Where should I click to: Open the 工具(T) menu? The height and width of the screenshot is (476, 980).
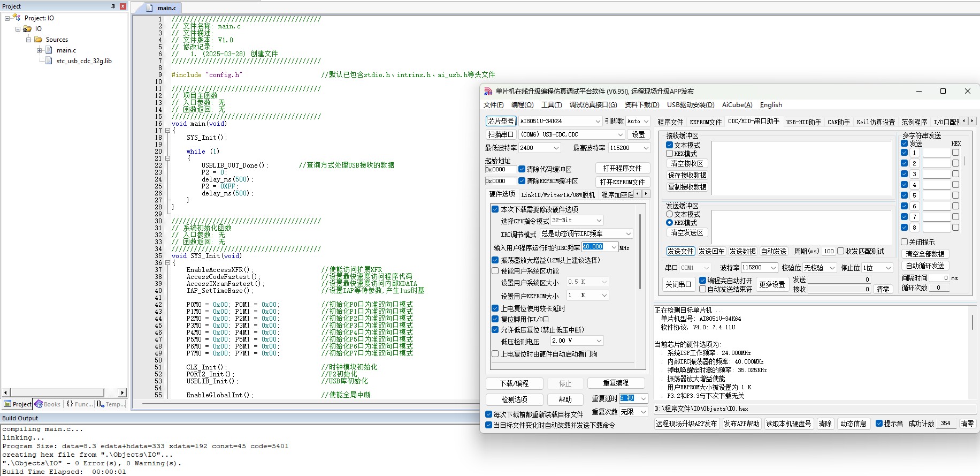[551, 105]
